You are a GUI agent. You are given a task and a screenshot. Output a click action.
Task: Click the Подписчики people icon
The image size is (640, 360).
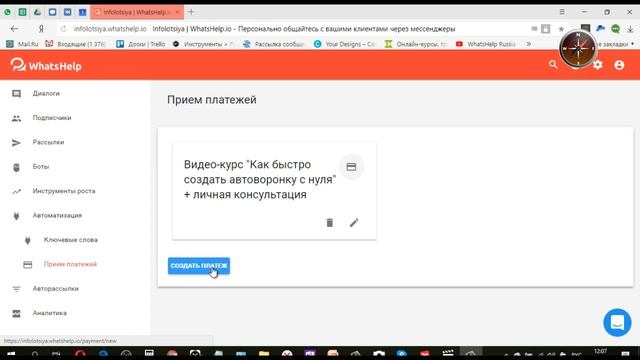click(x=16, y=118)
